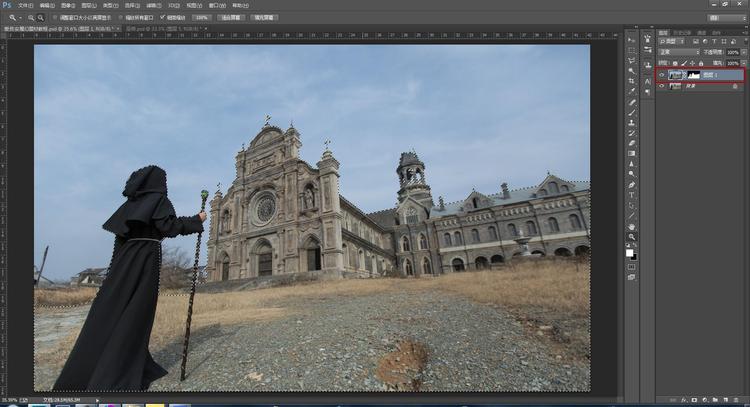The image size is (750, 407).
Task: Swap foreground and background colors
Action: [x=635, y=245]
